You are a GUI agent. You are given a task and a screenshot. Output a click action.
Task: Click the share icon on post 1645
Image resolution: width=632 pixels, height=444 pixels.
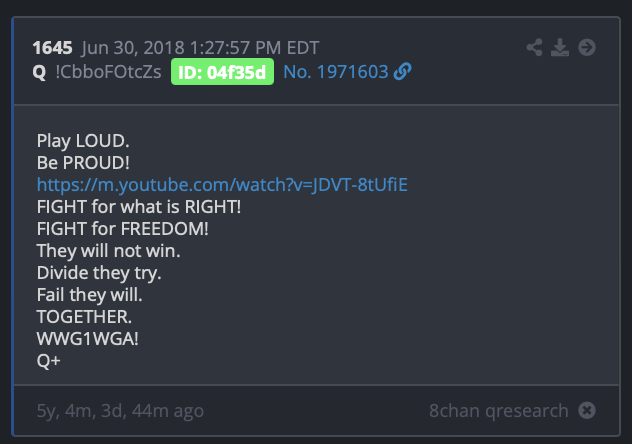click(534, 48)
